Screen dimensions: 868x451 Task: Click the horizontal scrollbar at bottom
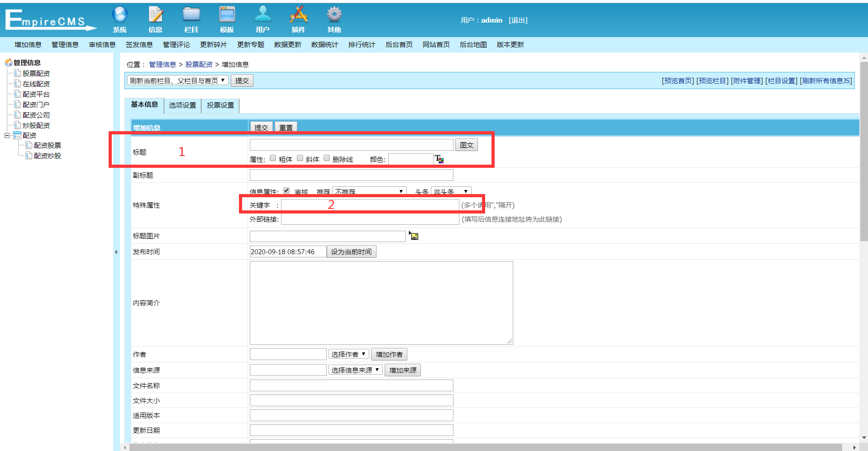(x=486, y=447)
